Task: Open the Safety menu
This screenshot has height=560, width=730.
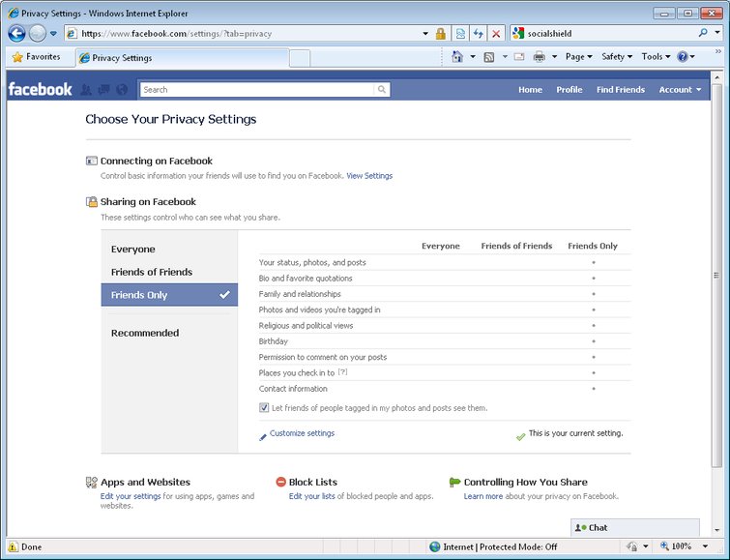Action: click(617, 57)
